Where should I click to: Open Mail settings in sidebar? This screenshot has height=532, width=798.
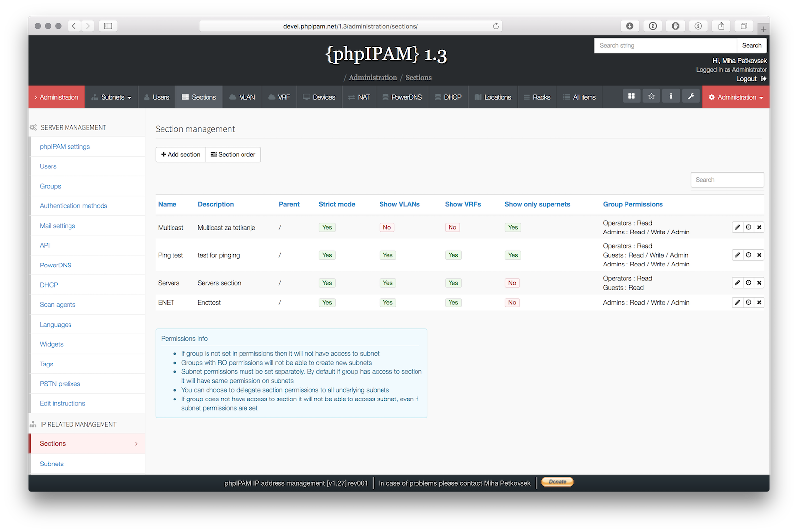point(58,226)
